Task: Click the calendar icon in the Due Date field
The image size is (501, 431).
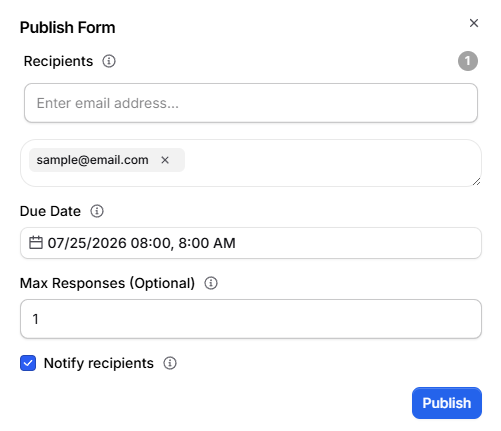Action: [x=36, y=243]
